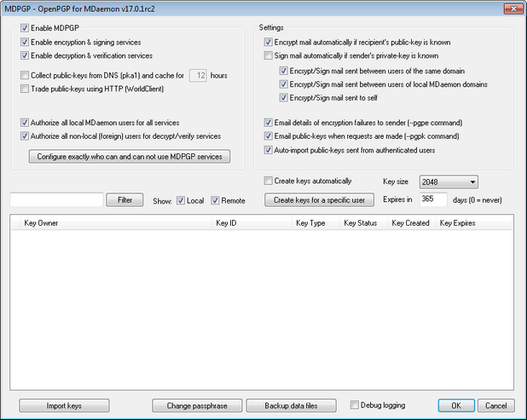Click the Filter button
Screen dimensions: 527x420
(125, 200)
